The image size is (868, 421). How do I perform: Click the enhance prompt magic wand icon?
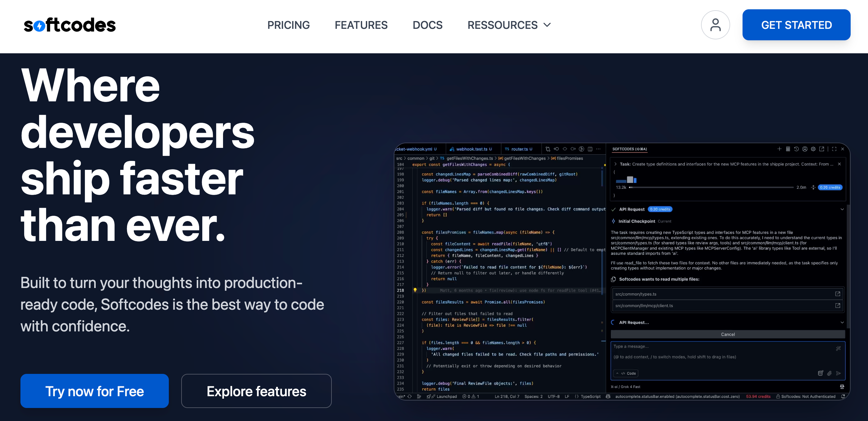[x=838, y=348]
